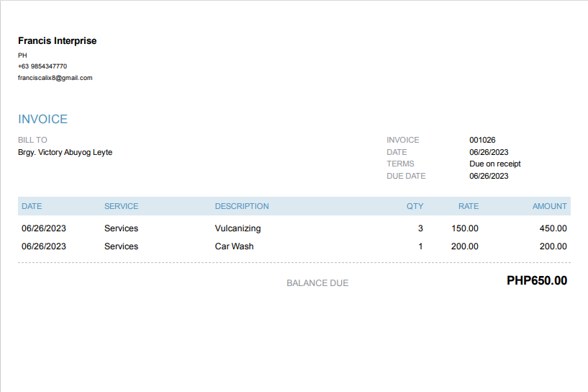Click Services in the Car Wash row
The width and height of the screenshot is (588, 392).
click(x=121, y=246)
